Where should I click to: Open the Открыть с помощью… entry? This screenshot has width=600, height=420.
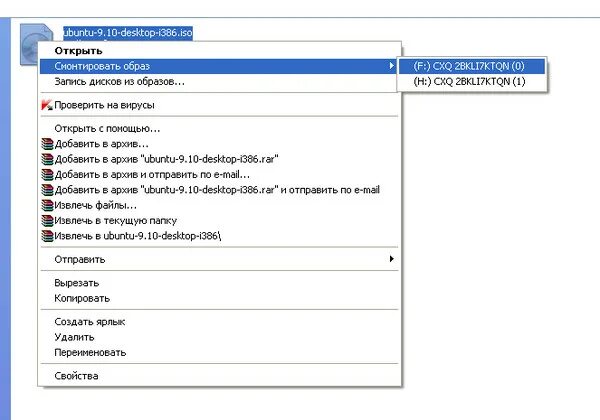click(220, 129)
